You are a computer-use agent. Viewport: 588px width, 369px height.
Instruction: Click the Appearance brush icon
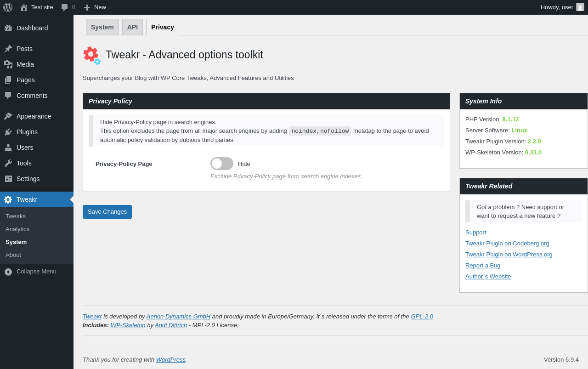point(8,116)
